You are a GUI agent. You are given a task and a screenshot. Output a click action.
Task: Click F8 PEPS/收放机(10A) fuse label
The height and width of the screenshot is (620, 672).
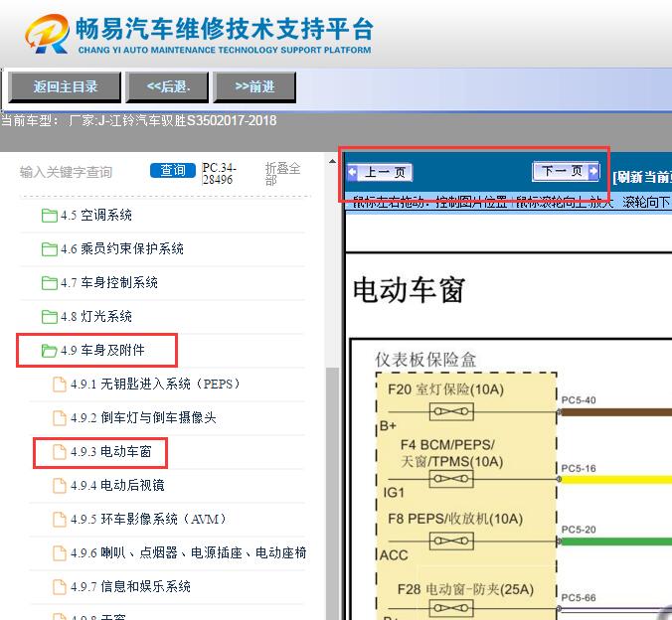click(455, 519)
